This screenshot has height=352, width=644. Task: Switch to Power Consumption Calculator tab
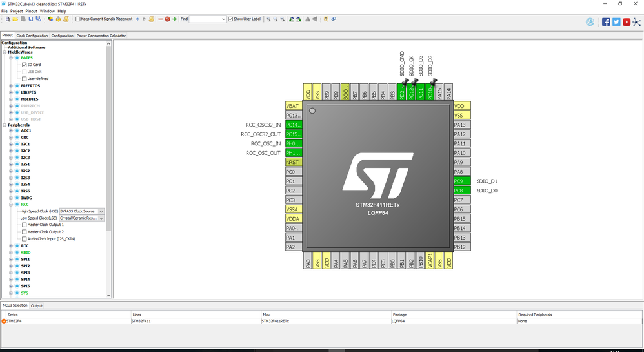101,36
